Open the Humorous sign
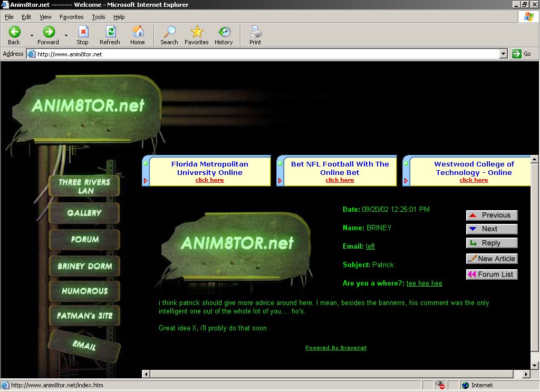Image resolution: width=540 pixels, height=392 pixels. click(85, 291)
